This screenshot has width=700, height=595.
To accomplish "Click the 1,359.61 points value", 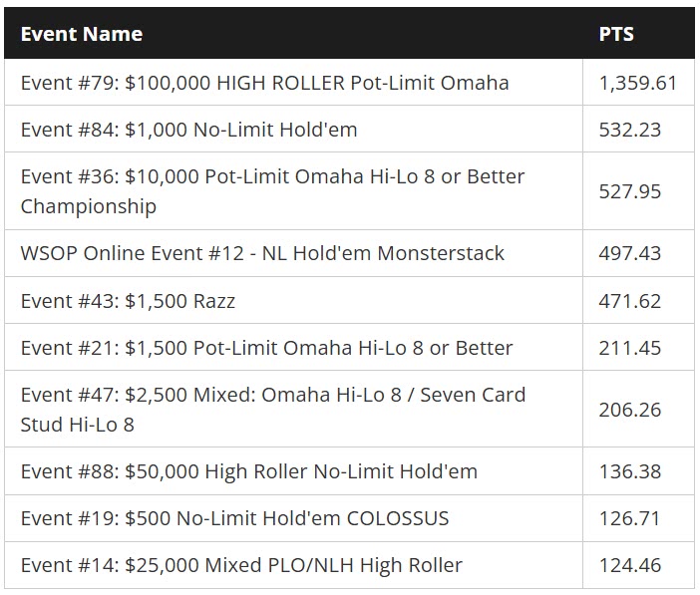I will [x=637, y=83].
